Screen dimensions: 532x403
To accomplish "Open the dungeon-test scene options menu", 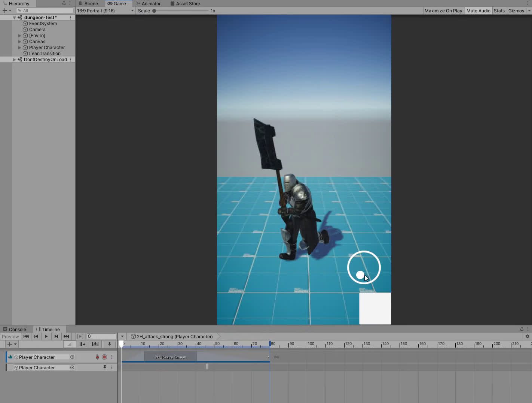I will [x=70, y=18].
